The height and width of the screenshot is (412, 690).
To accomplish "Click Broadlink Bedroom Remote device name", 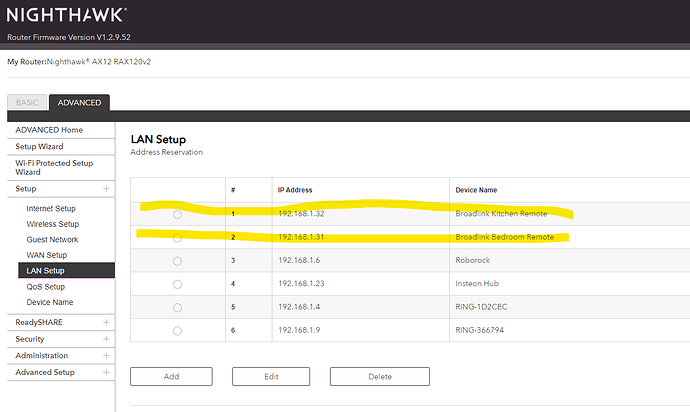I will 505,237.
